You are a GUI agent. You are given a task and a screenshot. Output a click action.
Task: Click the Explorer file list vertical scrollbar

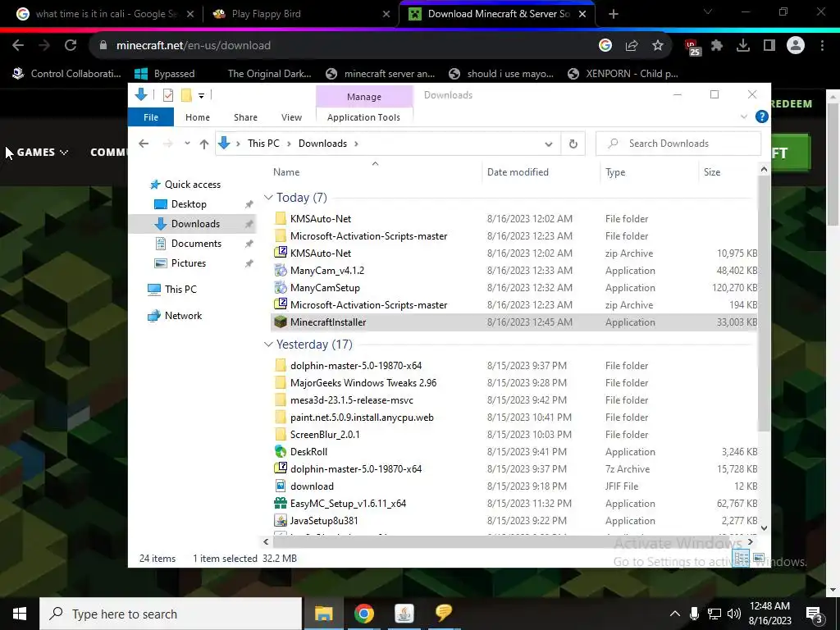click(x=764, y=302)
